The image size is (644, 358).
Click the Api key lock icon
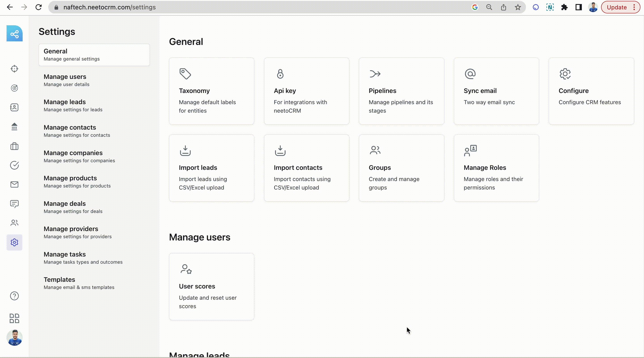click(280, 74)
